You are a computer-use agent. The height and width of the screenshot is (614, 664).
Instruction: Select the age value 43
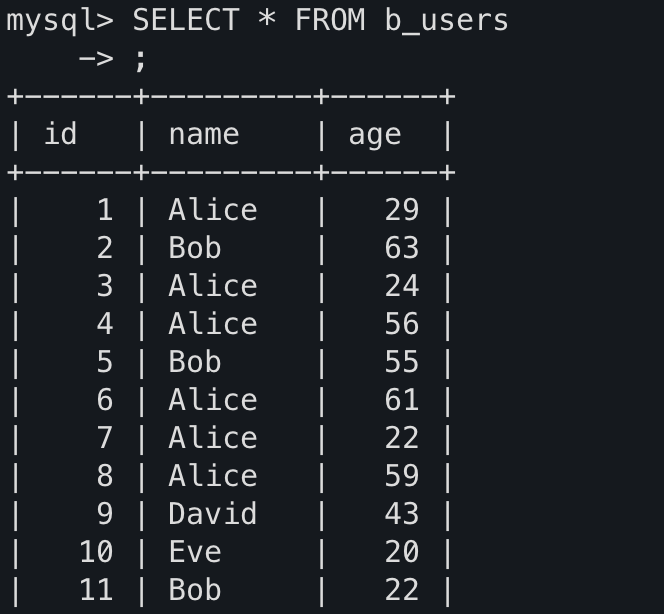pos(402,514)
